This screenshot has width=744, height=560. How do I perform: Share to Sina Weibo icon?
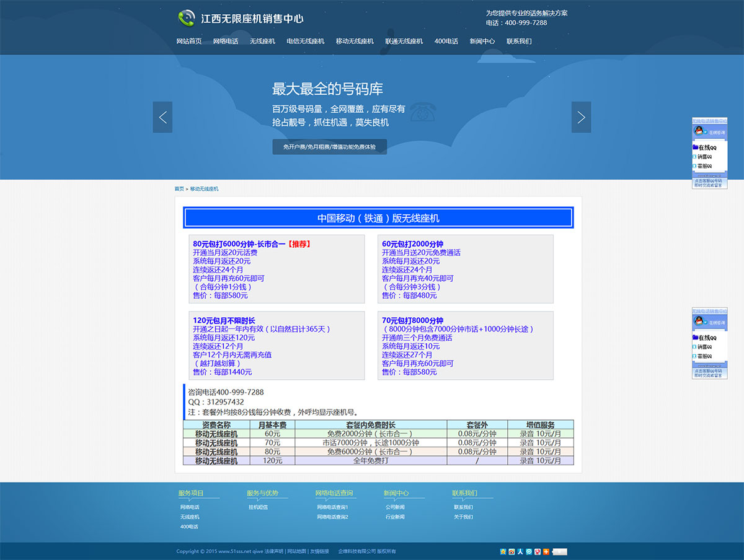pyautogui.click(x=511, y=551)
